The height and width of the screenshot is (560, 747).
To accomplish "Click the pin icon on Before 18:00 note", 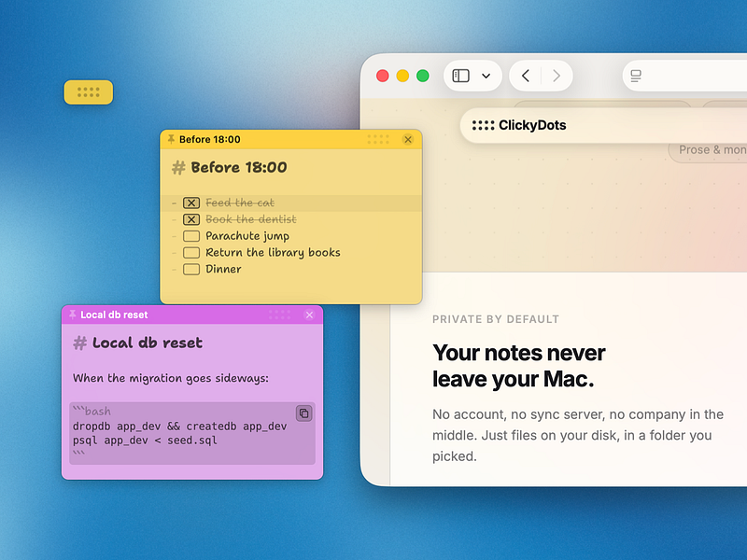I will [x=171, y=139].
